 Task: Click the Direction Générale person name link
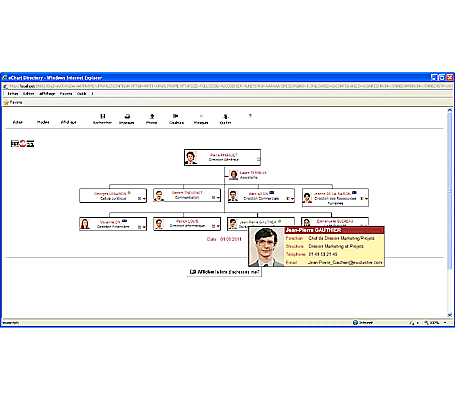coord(224,155)
